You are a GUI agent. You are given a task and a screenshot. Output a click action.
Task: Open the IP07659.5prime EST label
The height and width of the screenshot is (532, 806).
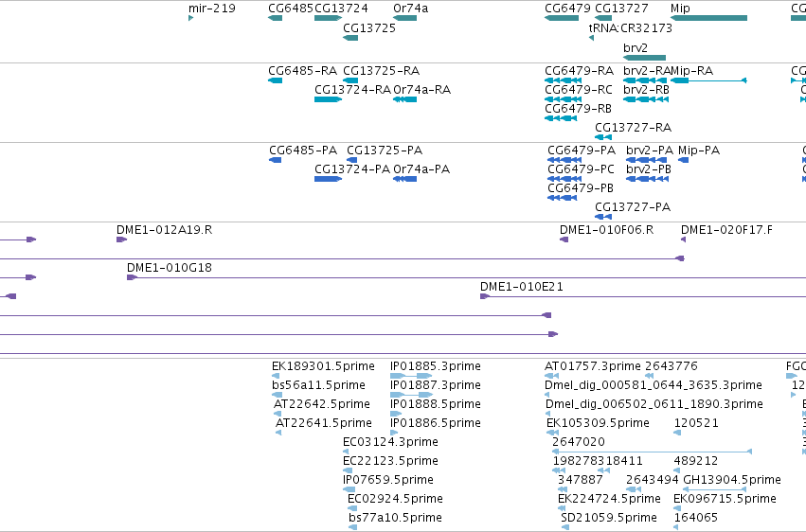[388, 480]
